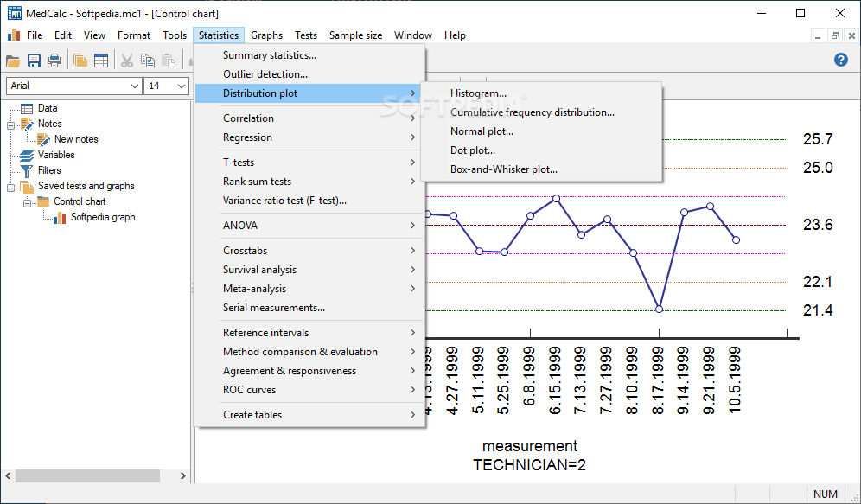Select Histogram from Distribution plot submenu
Viewport: 861px width, 504px height.
[x=541, y=93]
